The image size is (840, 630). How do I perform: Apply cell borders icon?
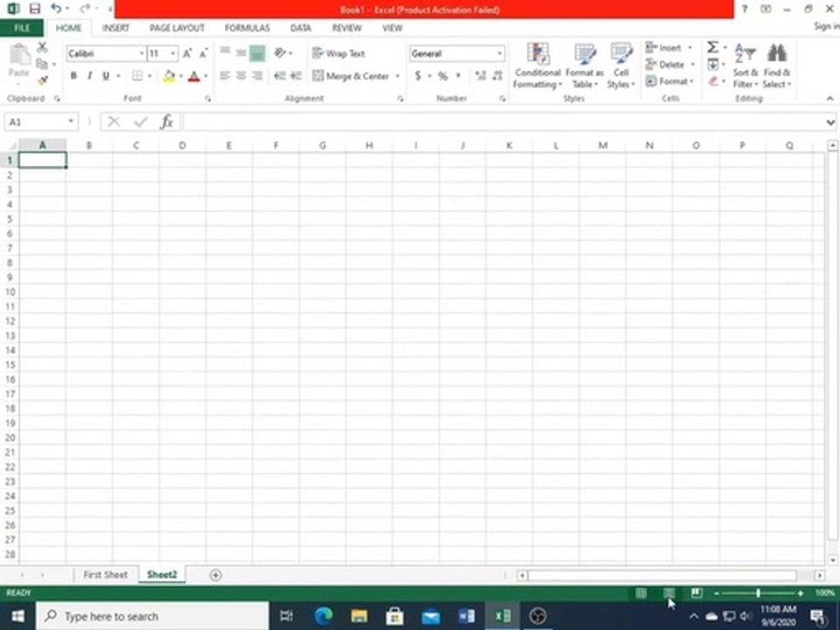[x=137, y=75]
